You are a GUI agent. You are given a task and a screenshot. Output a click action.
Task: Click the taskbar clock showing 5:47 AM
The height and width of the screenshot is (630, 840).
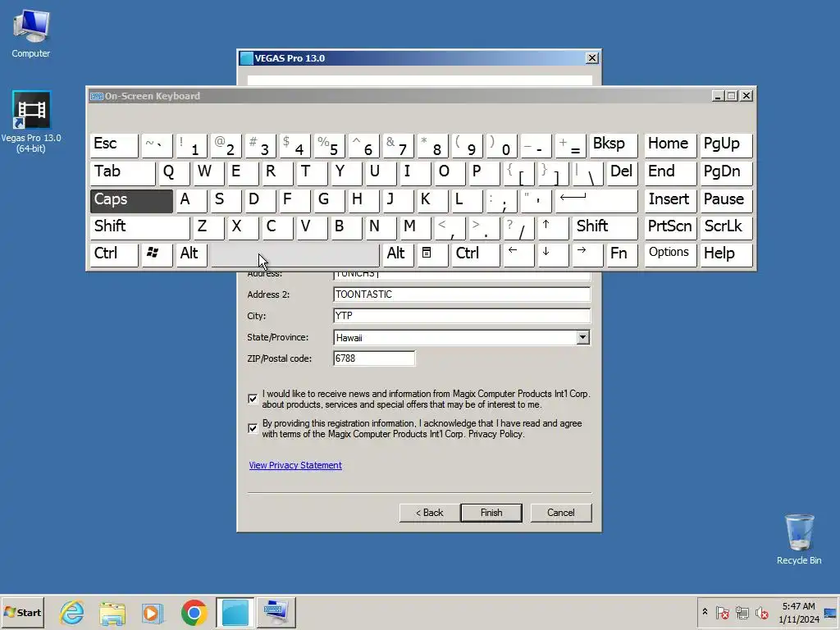click(x=799, y=612)
